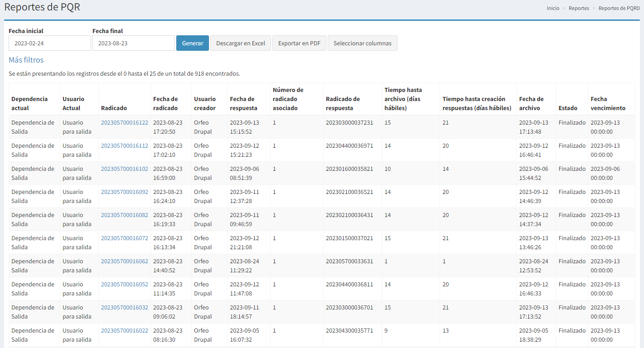Go to Inicio in the breadcrumb

(x=553, y=8)
